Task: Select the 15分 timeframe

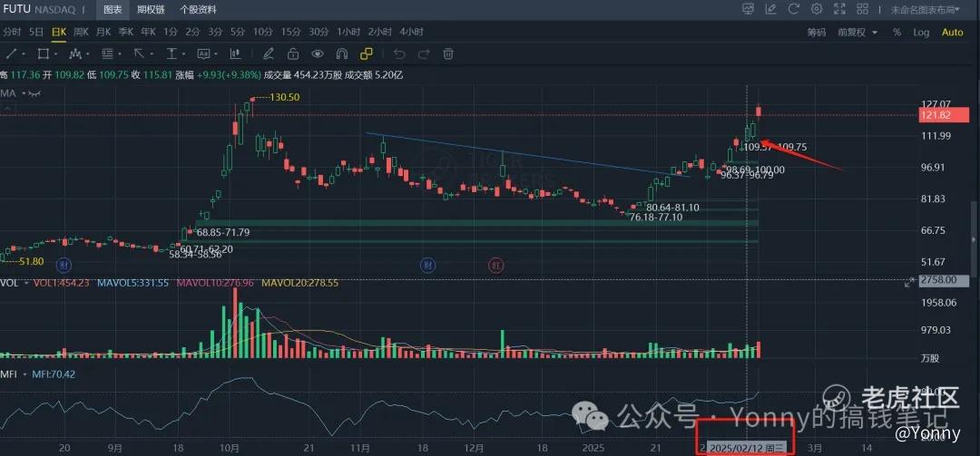Action: [290, 32]
